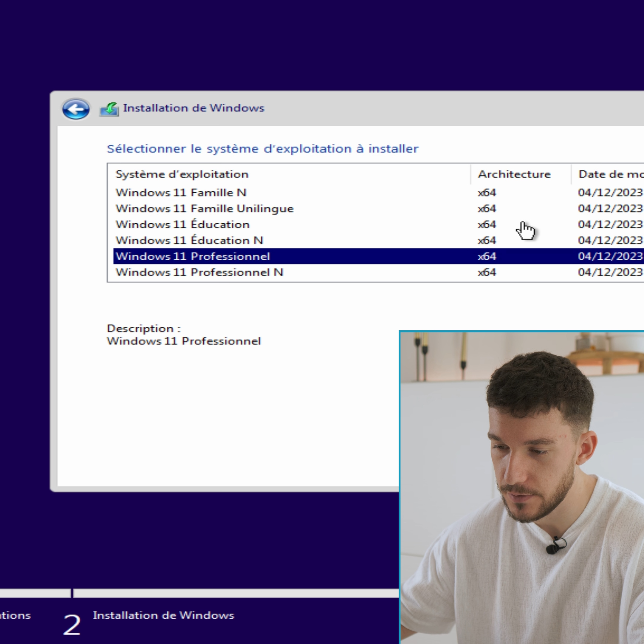Click x64 cell in Famille N row

pyautogui.click(x=487, y=193)
